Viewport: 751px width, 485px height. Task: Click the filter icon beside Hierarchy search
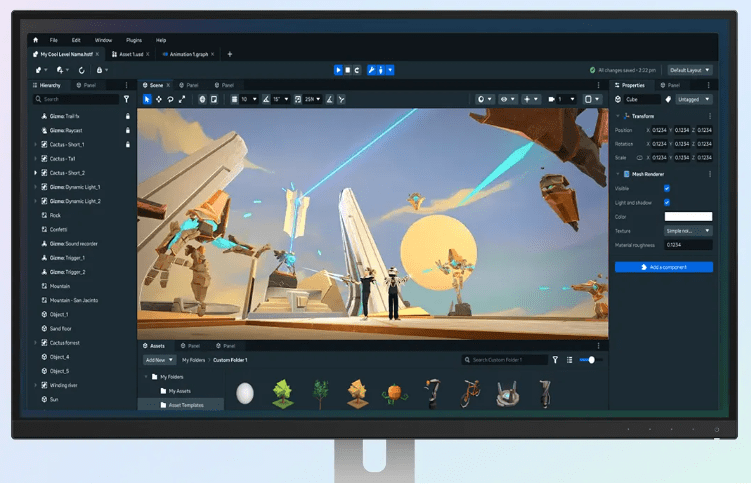(126, 99)
